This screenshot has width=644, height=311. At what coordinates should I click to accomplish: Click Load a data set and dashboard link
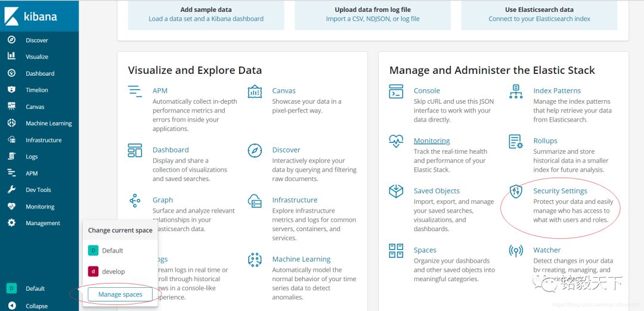tap(206, 19)
